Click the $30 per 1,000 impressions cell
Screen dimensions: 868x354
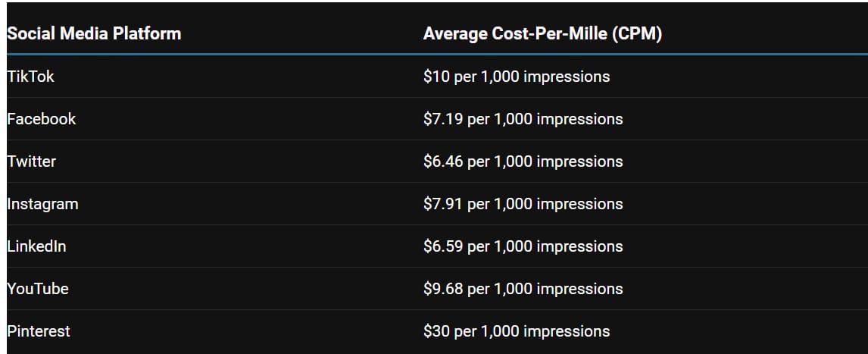(x=517, y=331)
